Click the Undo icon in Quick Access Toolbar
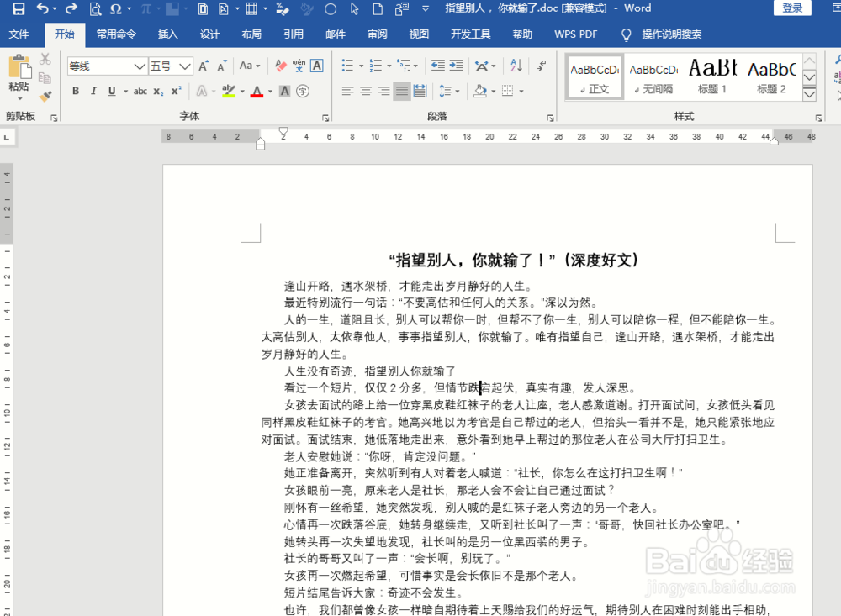This screenshot has height=616, width=841. pos(42,8)
